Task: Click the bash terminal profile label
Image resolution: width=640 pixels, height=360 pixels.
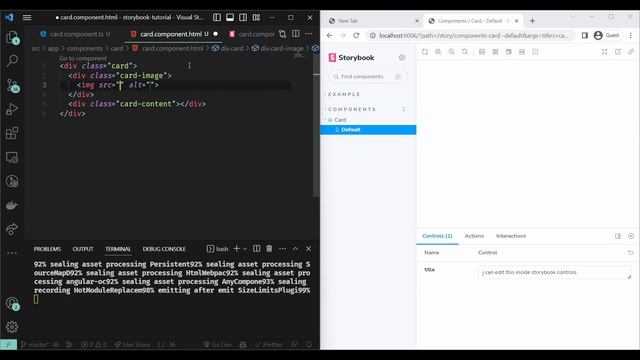Action: pos(218,249)
